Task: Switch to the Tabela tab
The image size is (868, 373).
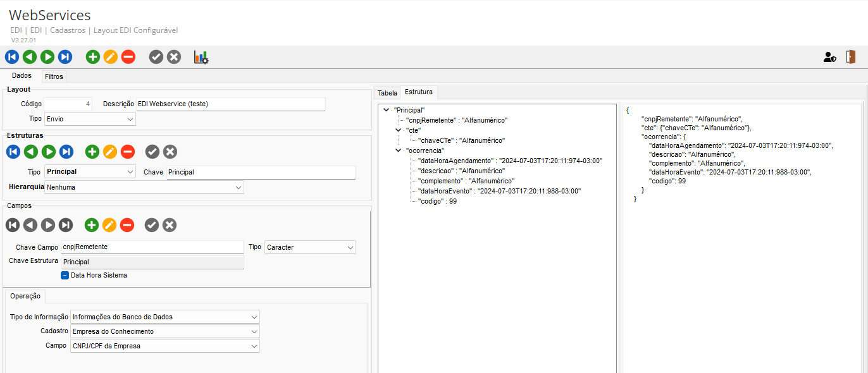Action: click(x=387, y=93)
